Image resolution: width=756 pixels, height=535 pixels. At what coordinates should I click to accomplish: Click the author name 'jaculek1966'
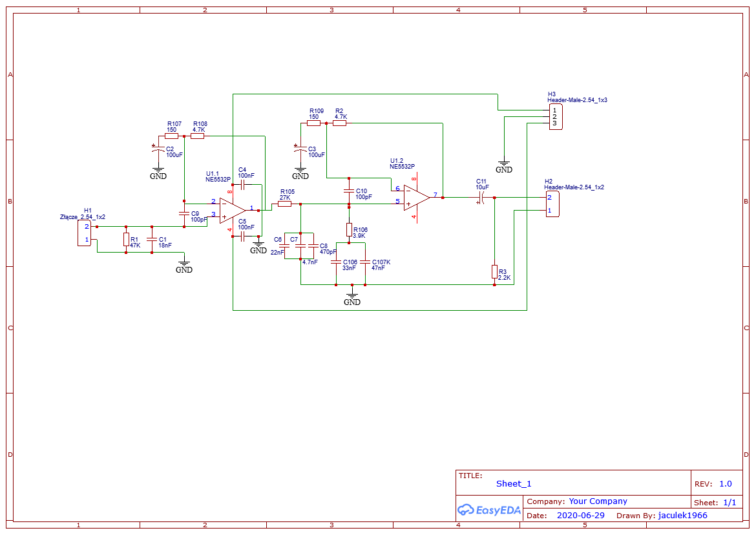click(x=683, y=515)
